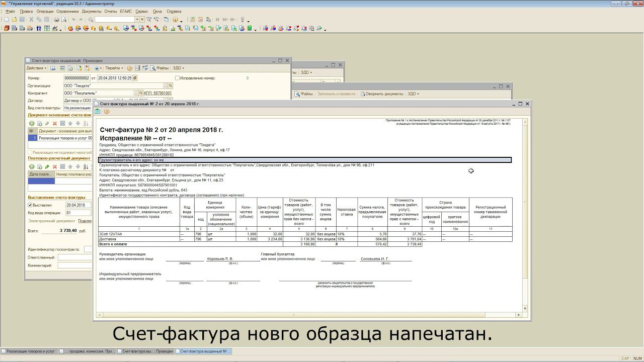Click the 3Cott 12V7Ah product cell
This screenshot has height=362, width=644.
tap(139, 234)
